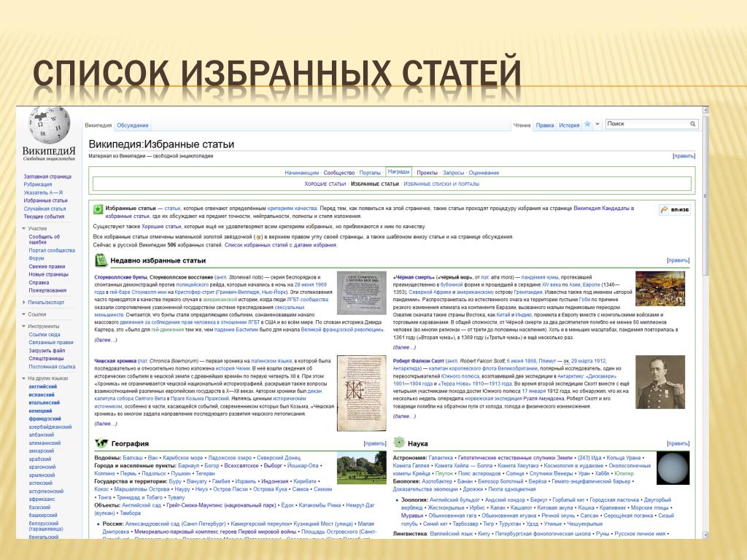Edit the Наука section via править
747x560 pixels.
point(678,443)
